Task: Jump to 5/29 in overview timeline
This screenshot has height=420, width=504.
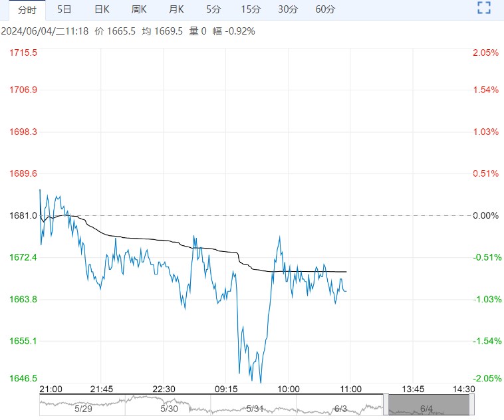Action: [x=83, y=408]
